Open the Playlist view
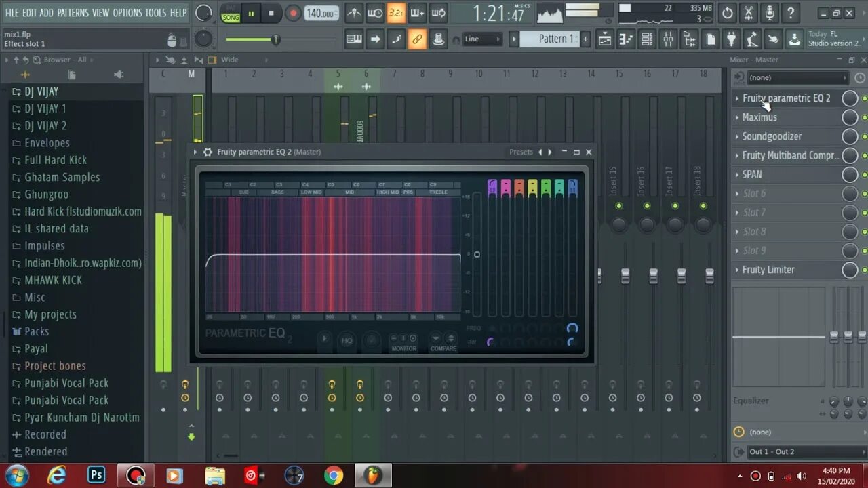868x488 pixels. 604,39
